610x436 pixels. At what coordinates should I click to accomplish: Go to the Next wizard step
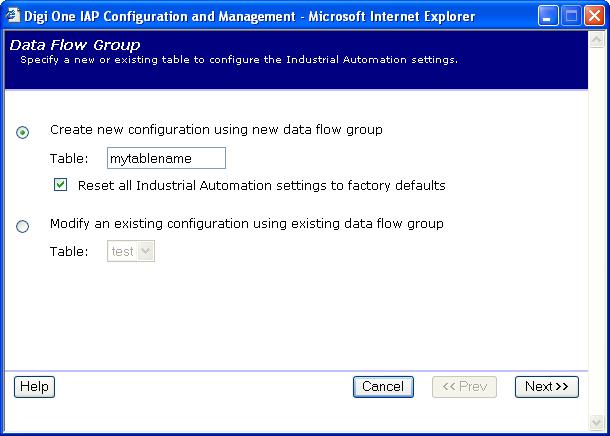(x=546, y=387)
